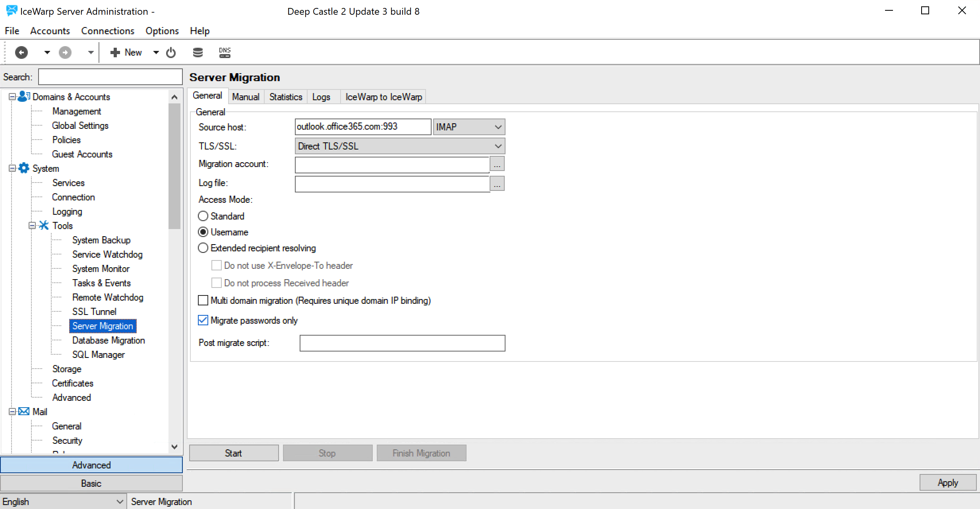This screenshot has height=509, width=980.
Task: Click the Search input field
Action: [x=110, y=77]
